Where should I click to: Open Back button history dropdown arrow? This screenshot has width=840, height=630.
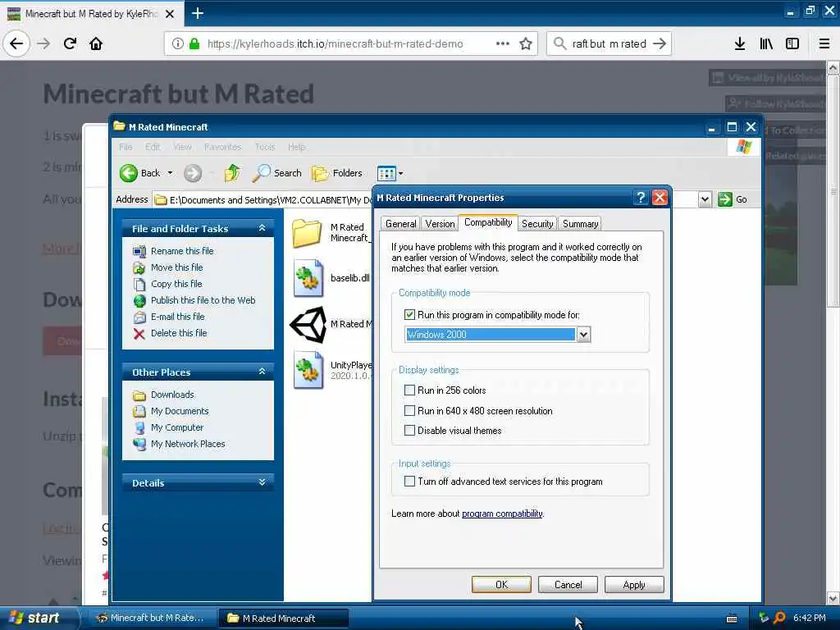[x=171, y=173]
